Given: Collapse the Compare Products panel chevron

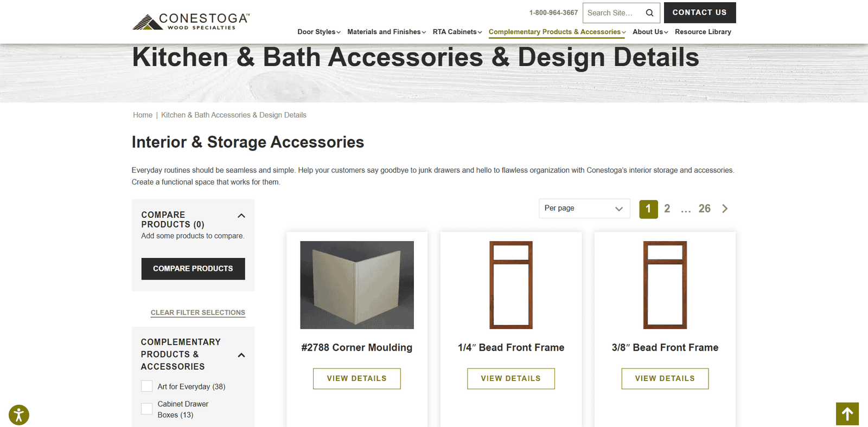Looking at the screenshot, I should (241, 216).
